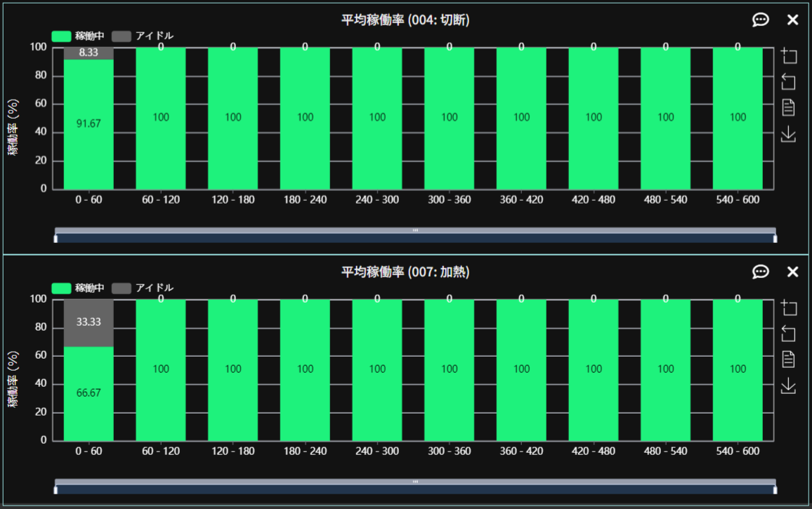Hide 稼働中 series in the 007 加熱 chart
812x509 pixels.
(77, 288)
